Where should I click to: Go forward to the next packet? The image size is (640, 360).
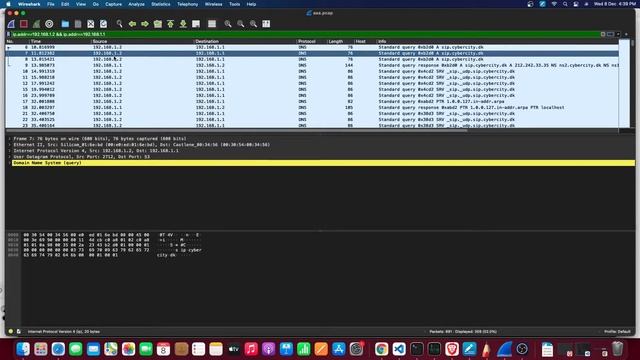tap(145, 24)
